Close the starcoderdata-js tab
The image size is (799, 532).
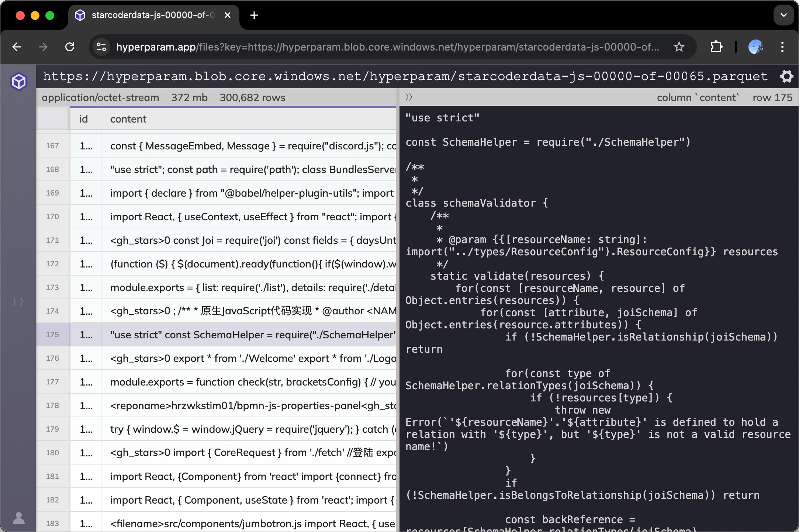(x=228, y=15)
